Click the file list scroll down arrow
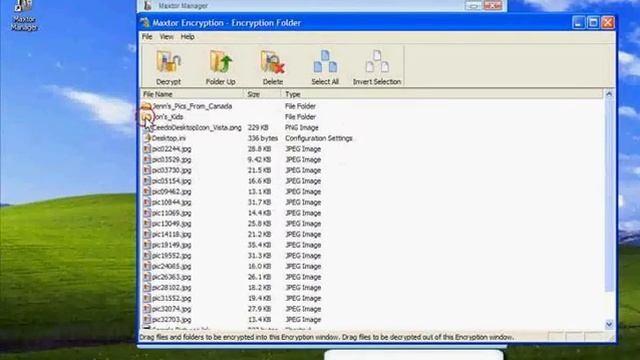640x360 pixels. [x=609, y=324]
